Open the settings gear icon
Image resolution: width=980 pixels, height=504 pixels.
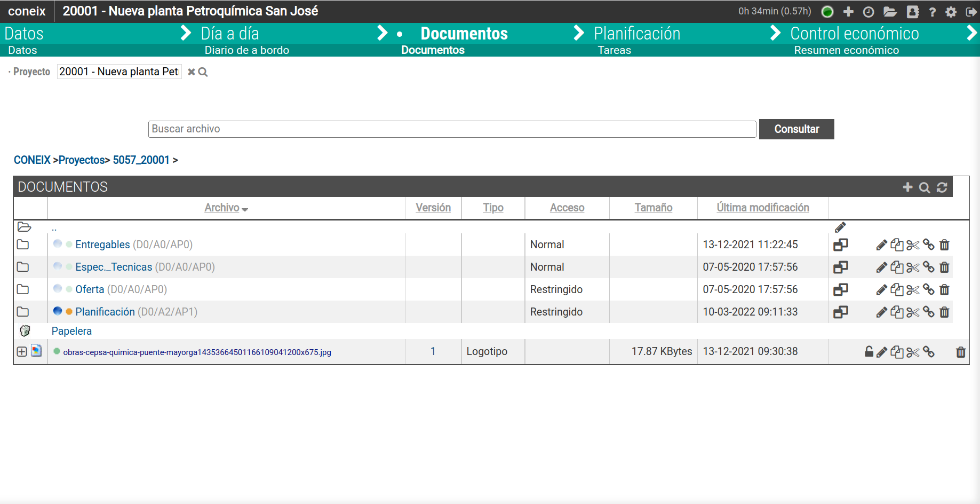click(x=951, y=12)
